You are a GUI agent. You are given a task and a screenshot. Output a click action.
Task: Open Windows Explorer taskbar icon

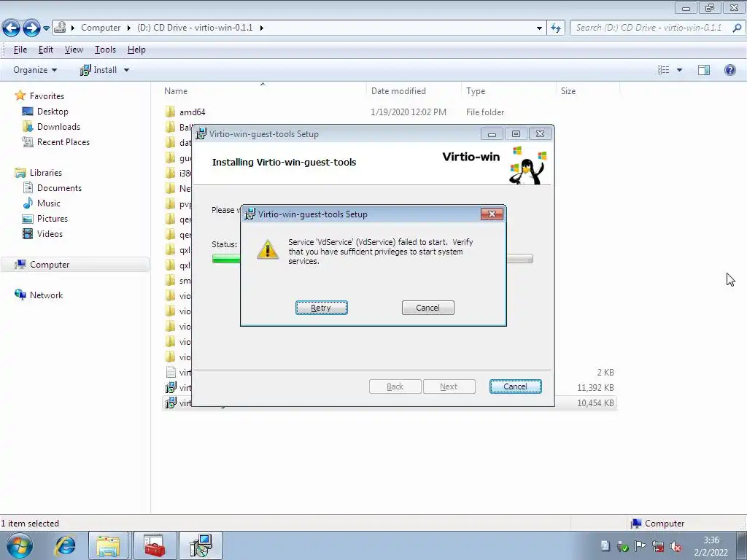[x=108, y=545]
